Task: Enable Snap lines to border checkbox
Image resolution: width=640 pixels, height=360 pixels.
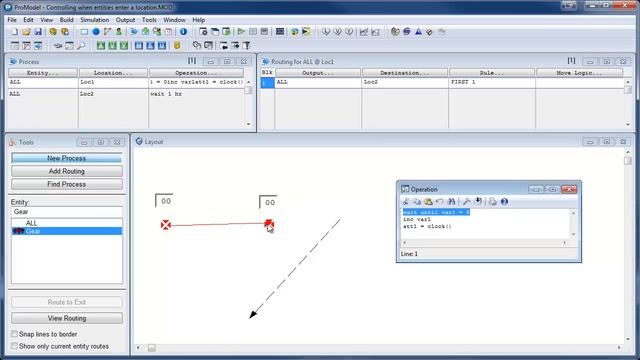Action: pos(14,334)
